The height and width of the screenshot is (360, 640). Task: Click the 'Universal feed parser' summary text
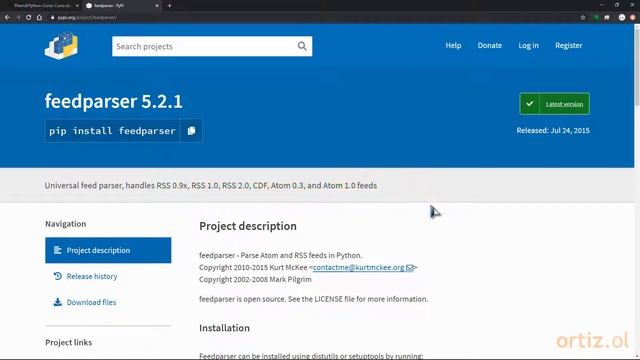click(211, 185)
